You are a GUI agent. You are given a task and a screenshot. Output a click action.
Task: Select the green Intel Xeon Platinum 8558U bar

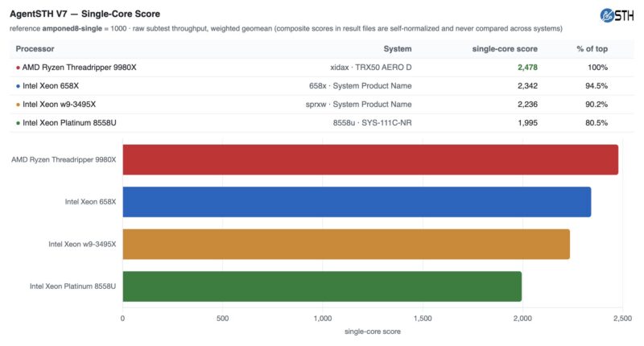[322, 286]
